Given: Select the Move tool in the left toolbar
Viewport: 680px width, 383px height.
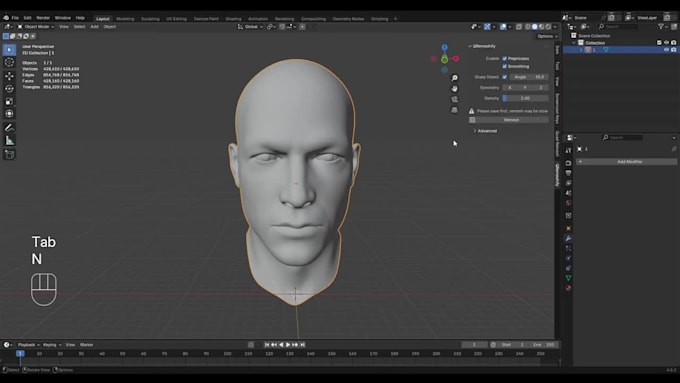Looking at the screenshot, I should [9, 76].
